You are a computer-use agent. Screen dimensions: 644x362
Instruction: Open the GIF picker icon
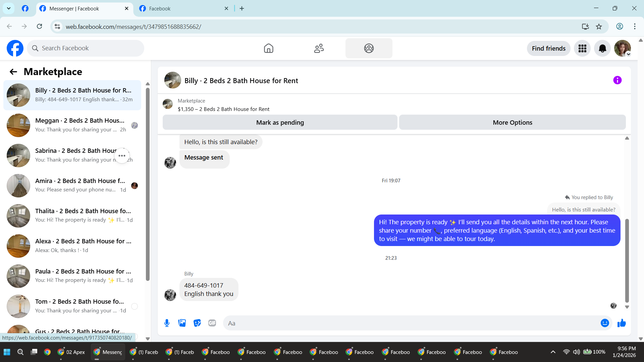click(212, 323)
